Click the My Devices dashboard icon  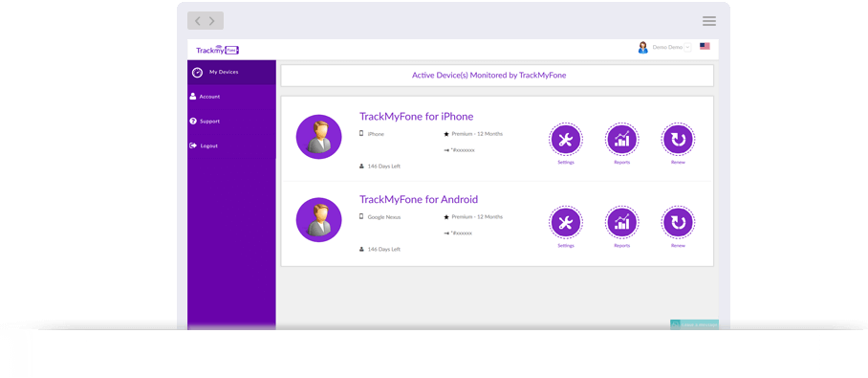pyautogui.click(x=197, y=73)
